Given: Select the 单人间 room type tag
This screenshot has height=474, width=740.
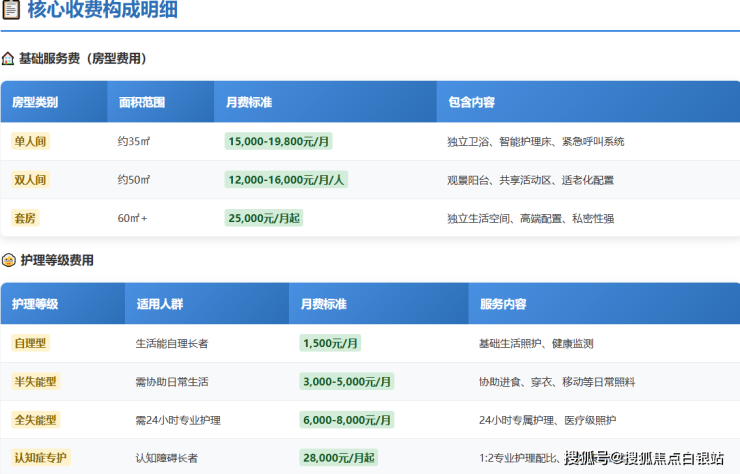Looking at the screenshot, I should click(x=30, y=142).
